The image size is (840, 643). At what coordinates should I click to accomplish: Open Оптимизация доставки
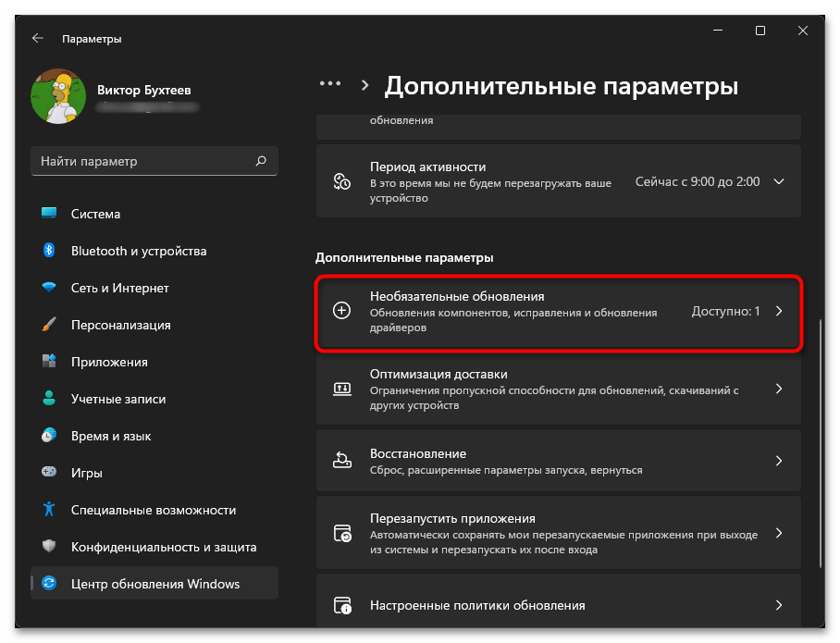pos(559,389)
